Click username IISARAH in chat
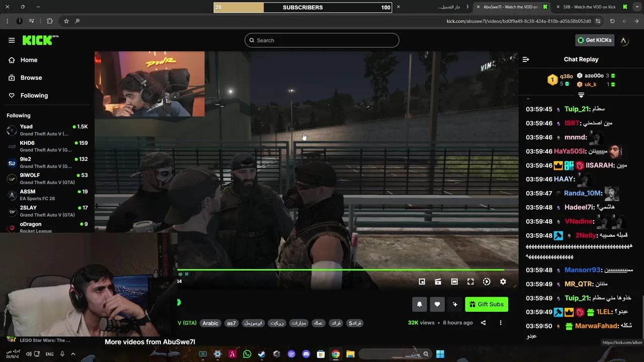The height and width of the screenshot is (362, 644). pyautogui.click(x=600, y=165)
